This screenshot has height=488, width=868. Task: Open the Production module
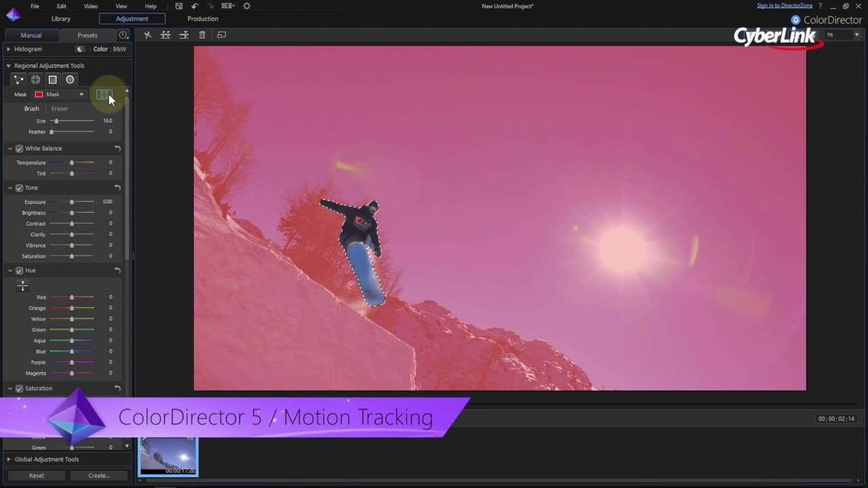click(203, 19)
